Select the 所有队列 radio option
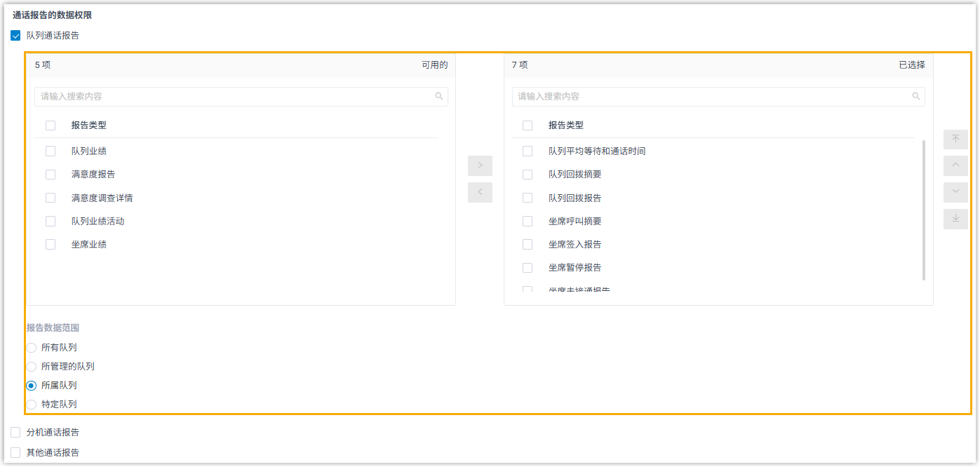 pos(32,348)
